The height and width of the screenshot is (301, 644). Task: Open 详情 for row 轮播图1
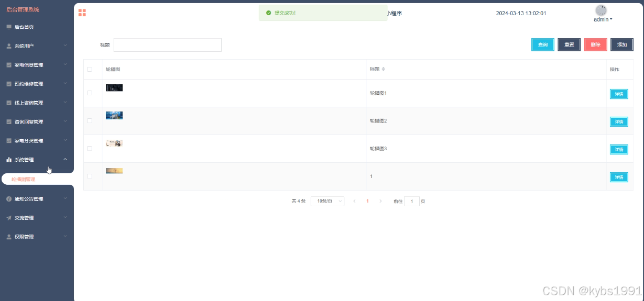pos(619,94)
